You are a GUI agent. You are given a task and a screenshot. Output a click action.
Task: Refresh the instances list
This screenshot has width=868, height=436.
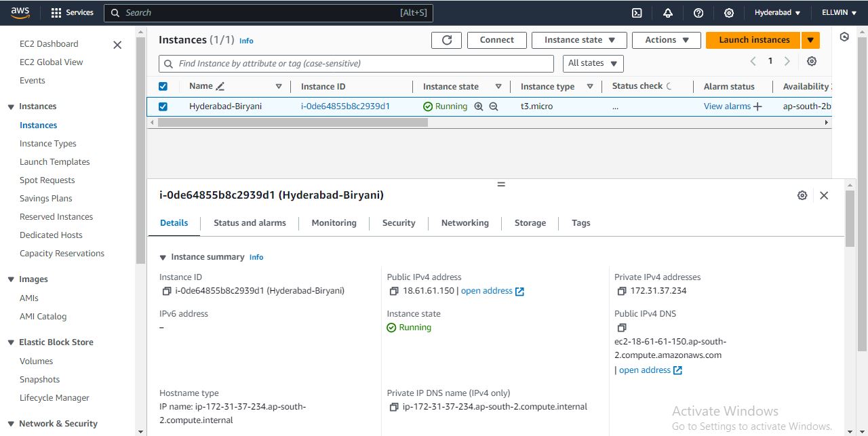point(446,40)
